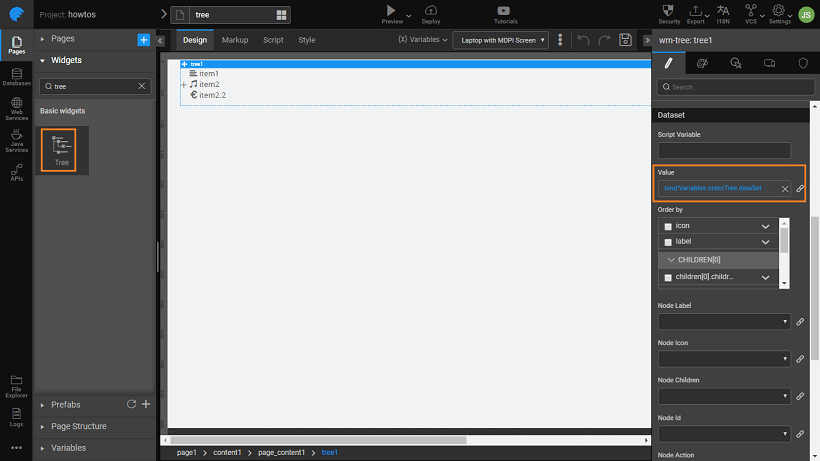This screenshot has width=820, height=461.
Task: Open the Deploy cloud icon
Action: [430, 10]
